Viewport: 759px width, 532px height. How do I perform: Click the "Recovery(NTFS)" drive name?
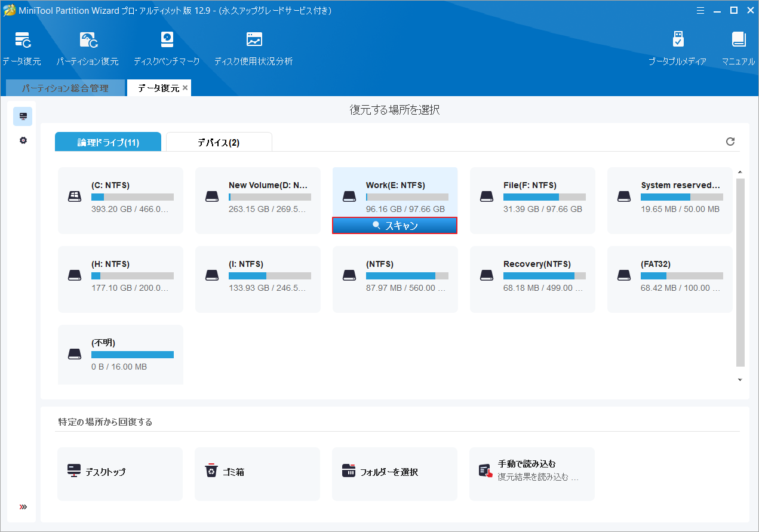[537, 264]
